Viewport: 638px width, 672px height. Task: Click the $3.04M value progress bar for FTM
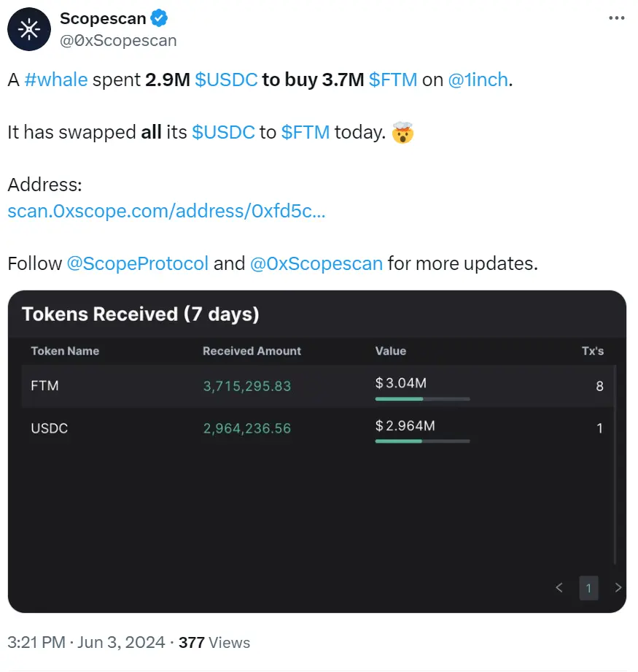click(x=421, y=399)
